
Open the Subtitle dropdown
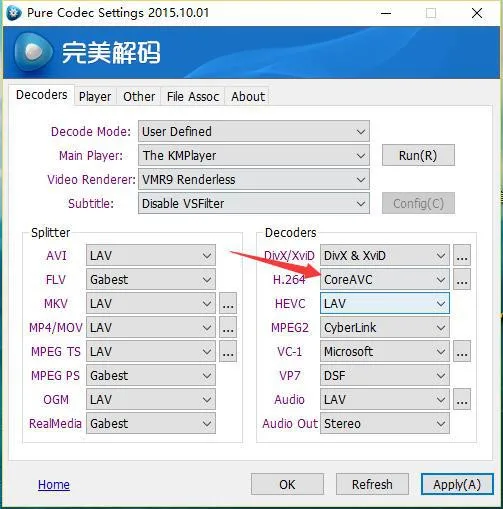(x=254, y=203)
